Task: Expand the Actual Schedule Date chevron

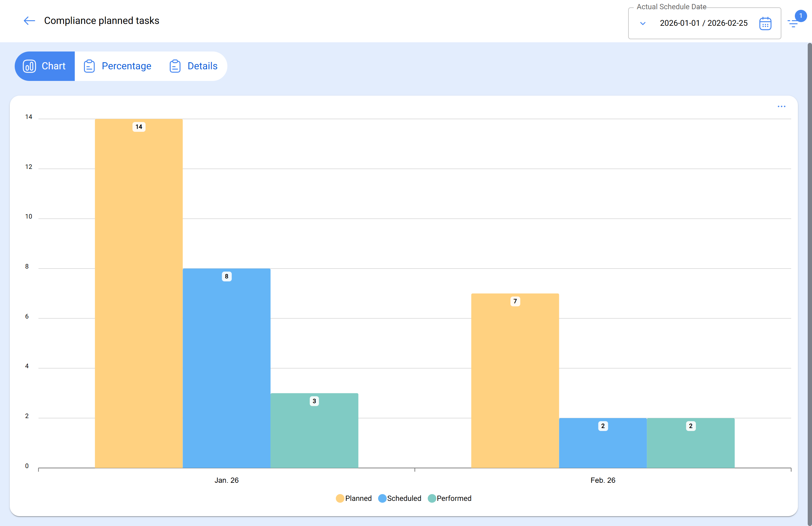Action: tap(643, 23)
